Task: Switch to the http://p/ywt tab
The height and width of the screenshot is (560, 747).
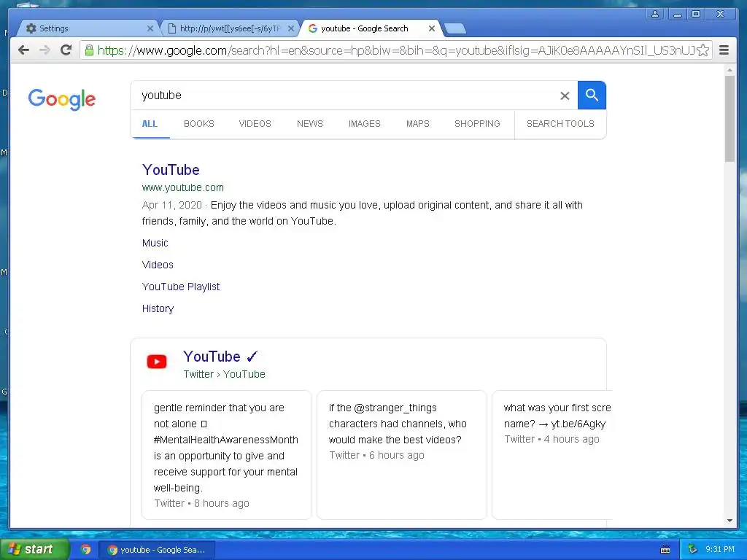Action: 230,28
